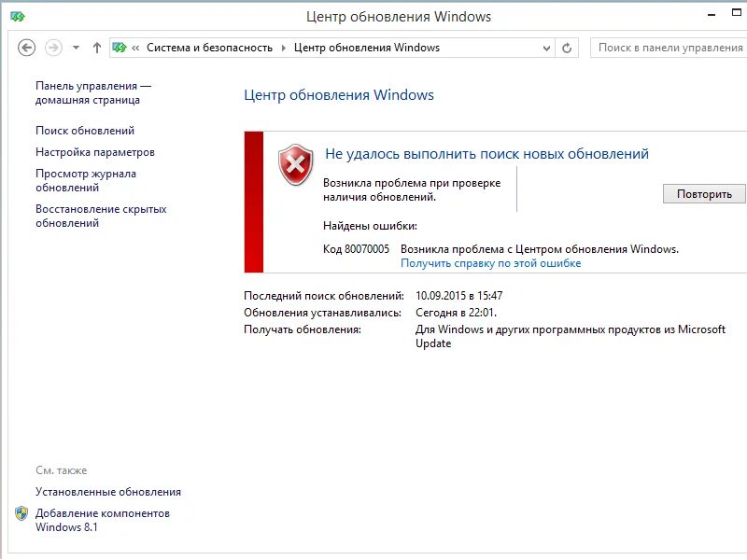Select the error text Код 80070005
This screenshot has height=560, width=747.
356,249
